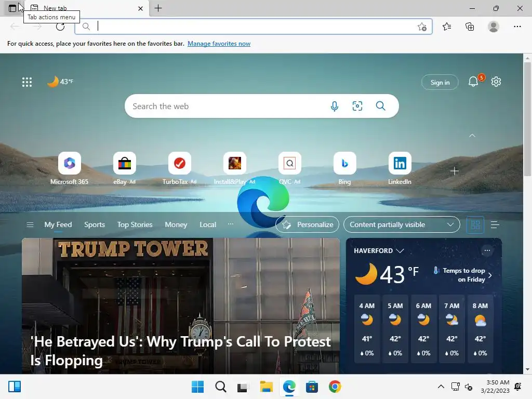This screenshot has width=532, height=399.
Task: Open visual search camera icon
Action: (357, 106)
